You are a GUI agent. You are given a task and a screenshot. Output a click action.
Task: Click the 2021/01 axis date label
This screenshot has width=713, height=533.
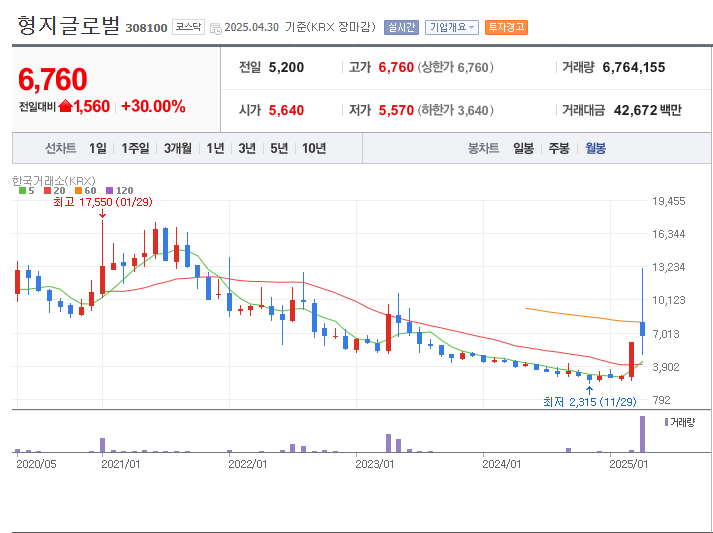coord(121,464)
